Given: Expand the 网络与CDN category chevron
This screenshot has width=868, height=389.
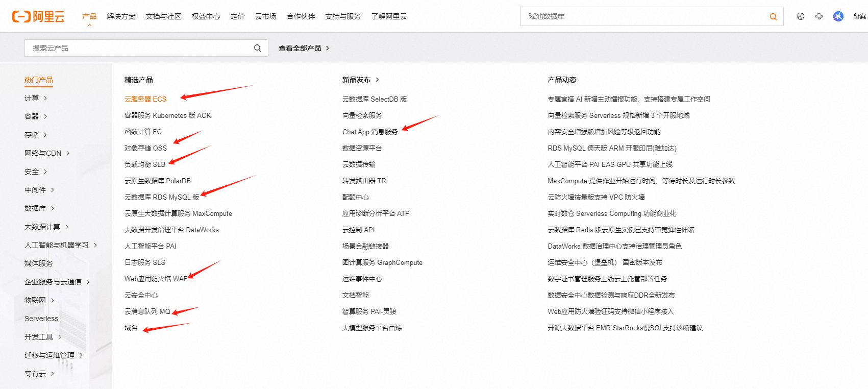Looking at the screenshot, I should click(x=68, y=153).
